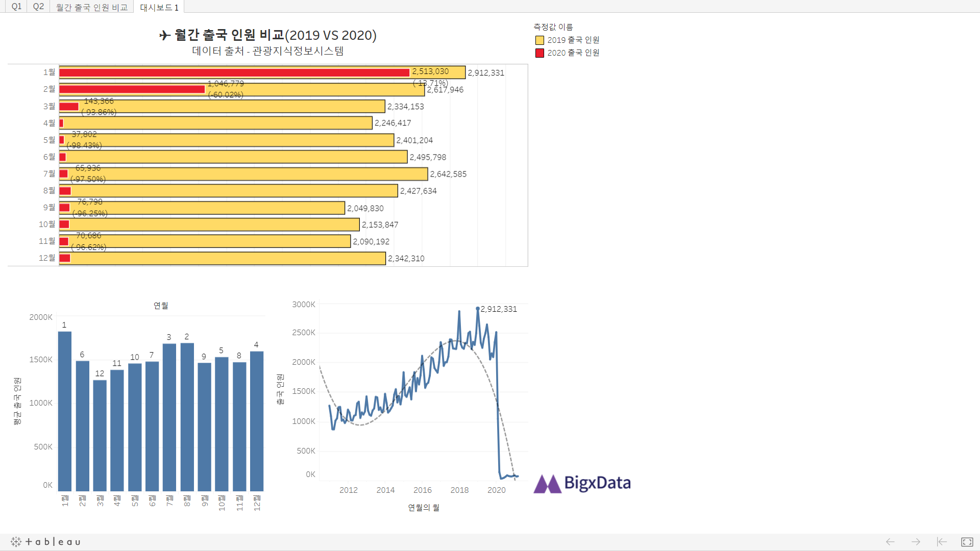The image size is (980, 551).
Task: Click the value label 2,427,634
Action: pos(418,191)
